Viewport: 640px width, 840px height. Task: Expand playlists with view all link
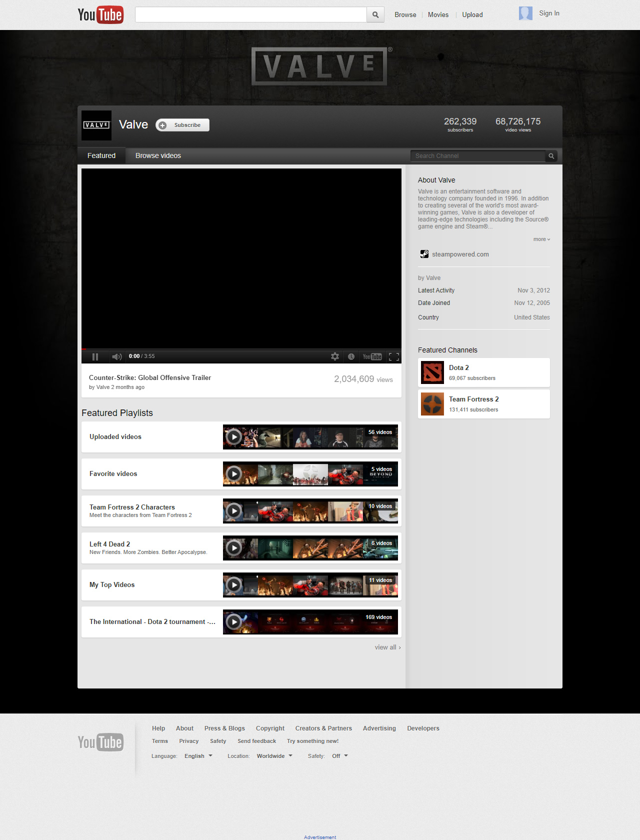(388, 647)
